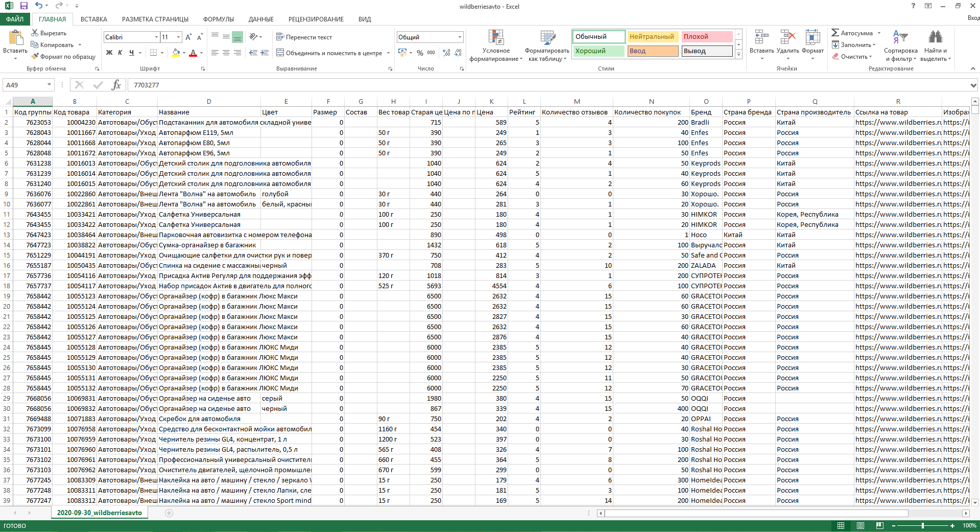Click the accounting number format icon
980x532 pixels.
point(402,53)
